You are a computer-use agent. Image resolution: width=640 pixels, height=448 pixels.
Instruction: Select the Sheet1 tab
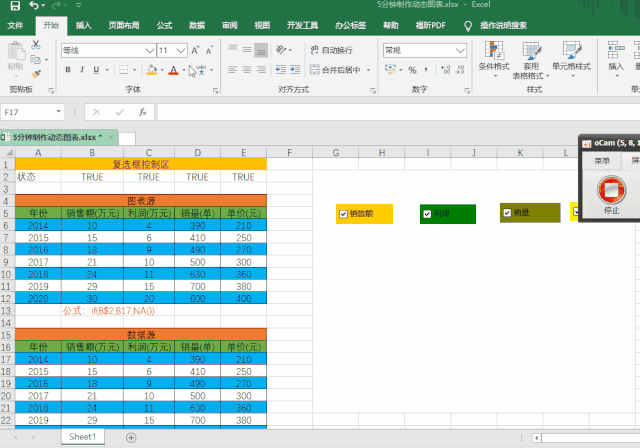82,437
